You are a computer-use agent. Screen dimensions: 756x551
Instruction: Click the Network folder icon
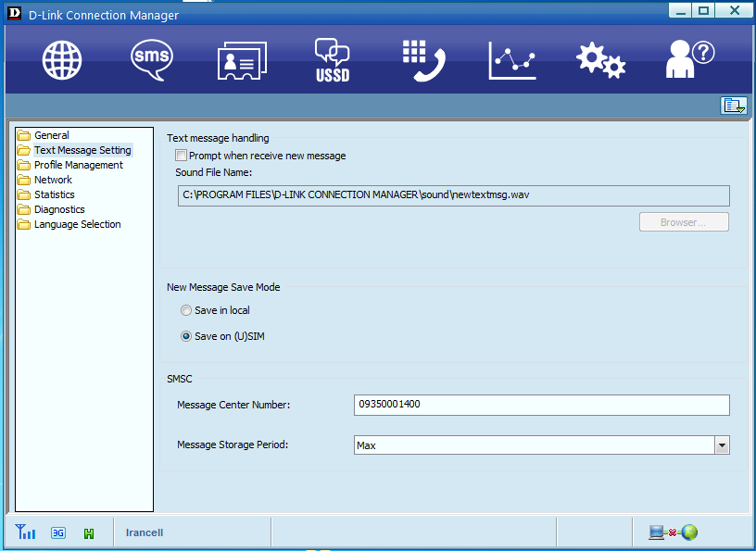point(24,180)
